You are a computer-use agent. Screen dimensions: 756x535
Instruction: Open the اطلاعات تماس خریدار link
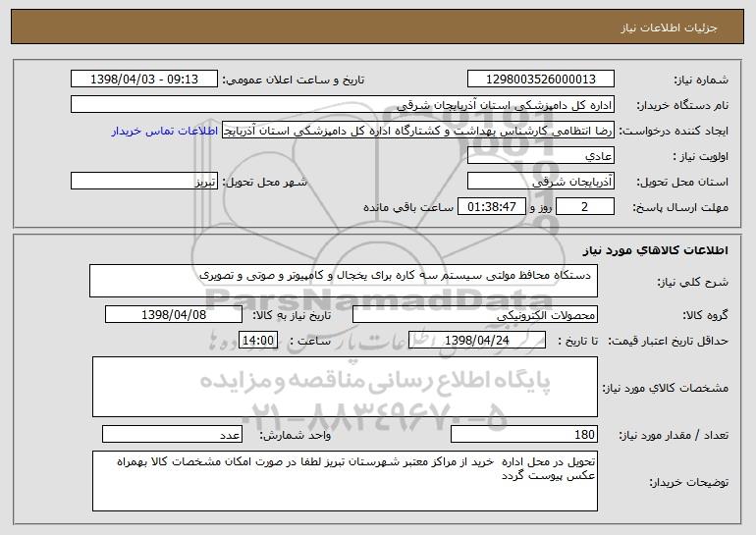tap(165, 132)
